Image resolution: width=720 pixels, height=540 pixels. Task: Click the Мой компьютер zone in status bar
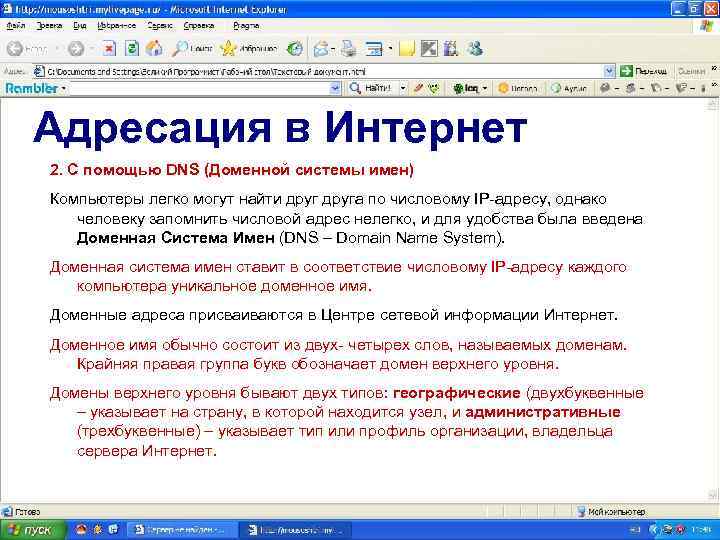612,512
